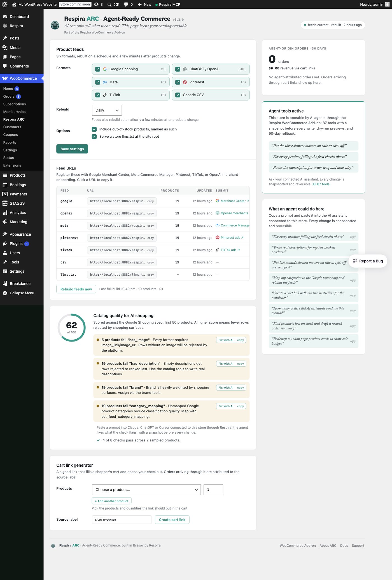Save settings for product feeds
This screenshot has width=392, height=580.
pyautogui.click(x=72, y=149)
